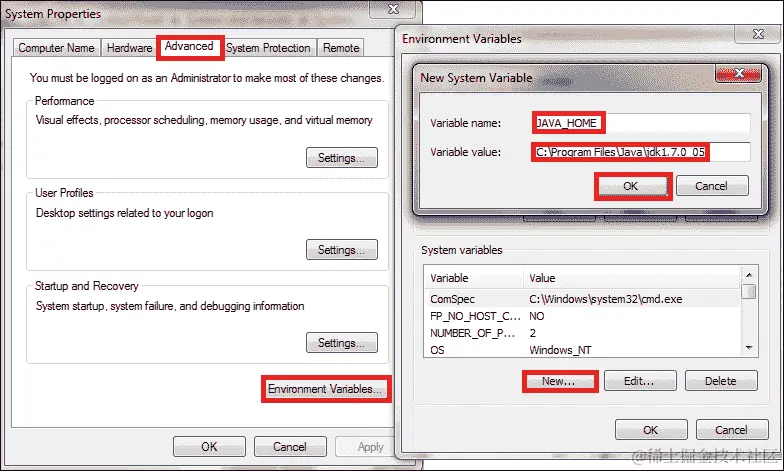784x471 pixels.
Task: Click the C:\Windows\system32\cmd.exe value cell
Action: pyautogui.click(x=606, y=299)
